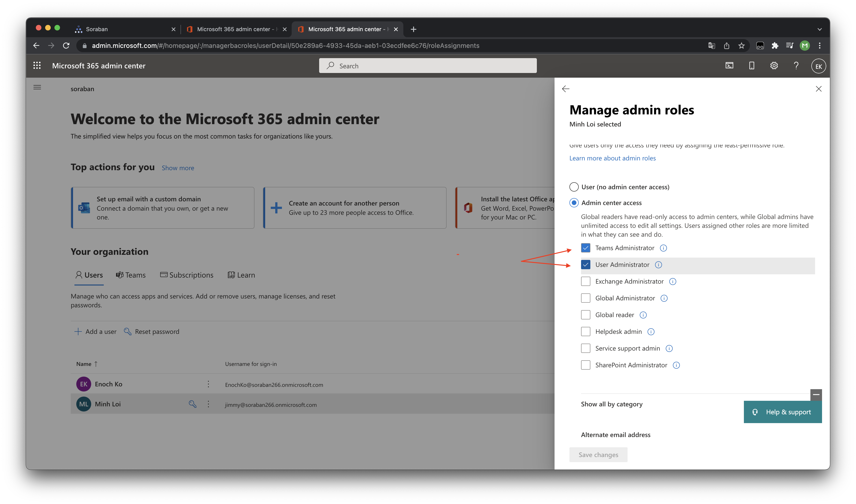Check Helpdesk admin checkbox
The height and width of the screenshot is (504, 856).
tap(585, 332)
